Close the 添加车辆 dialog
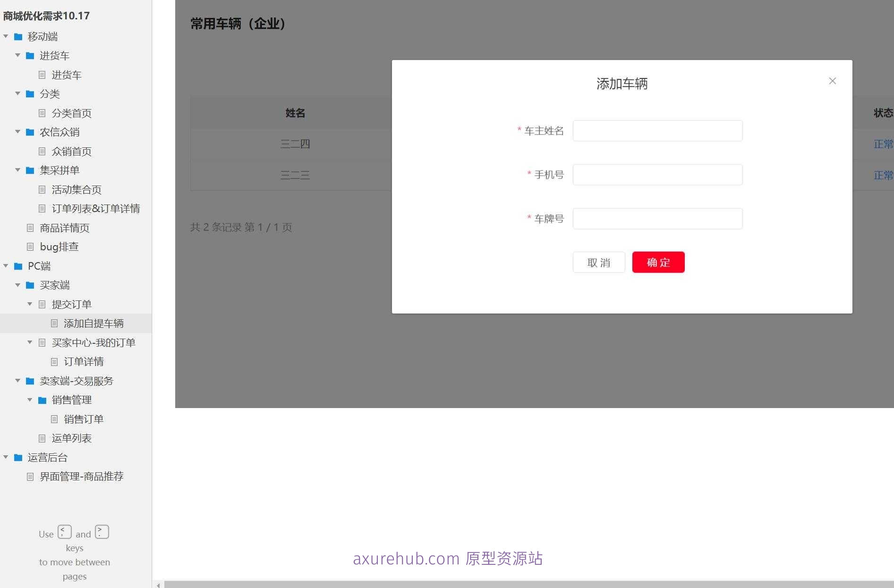 [x=832, y=81]
